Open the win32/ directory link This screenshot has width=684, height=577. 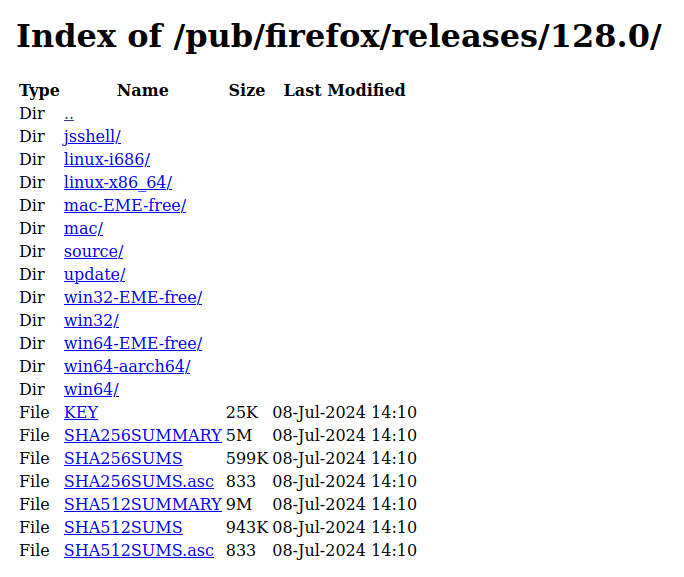(91, 321)
